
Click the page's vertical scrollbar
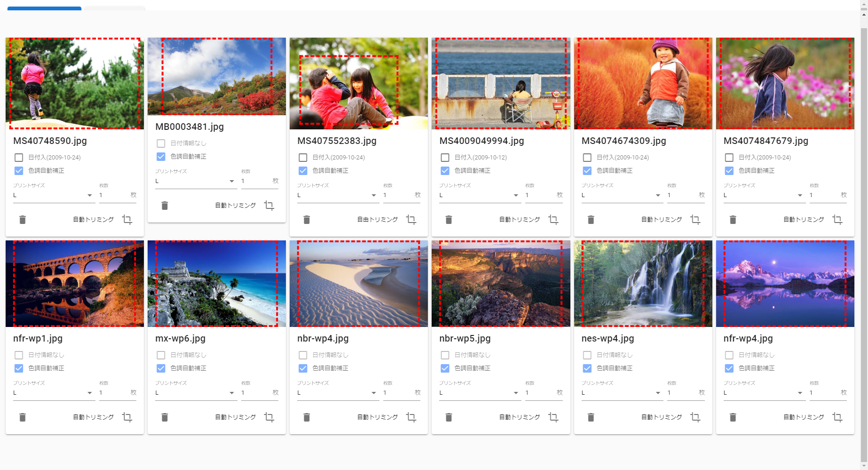pyautogui.click(x=864, y=235)
